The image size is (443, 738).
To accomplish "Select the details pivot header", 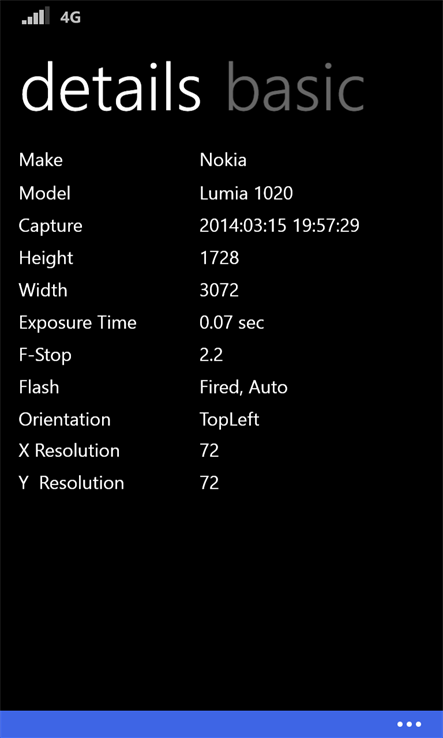I will pos(111,88).
